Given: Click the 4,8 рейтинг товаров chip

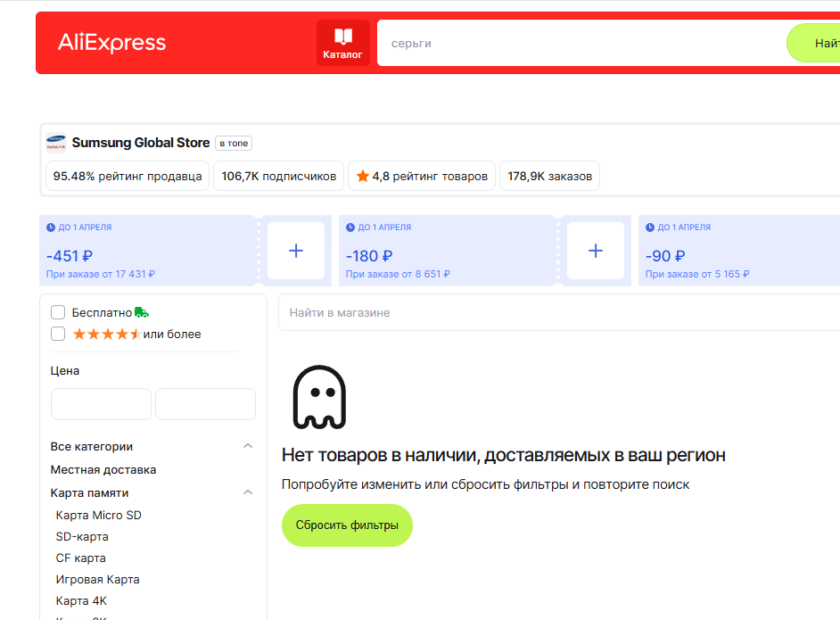Looking at the screenshot, I should pos(422,176).
